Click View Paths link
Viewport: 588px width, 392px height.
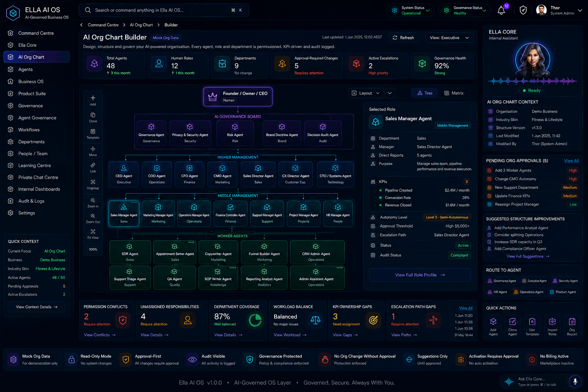tap(404, 335)
